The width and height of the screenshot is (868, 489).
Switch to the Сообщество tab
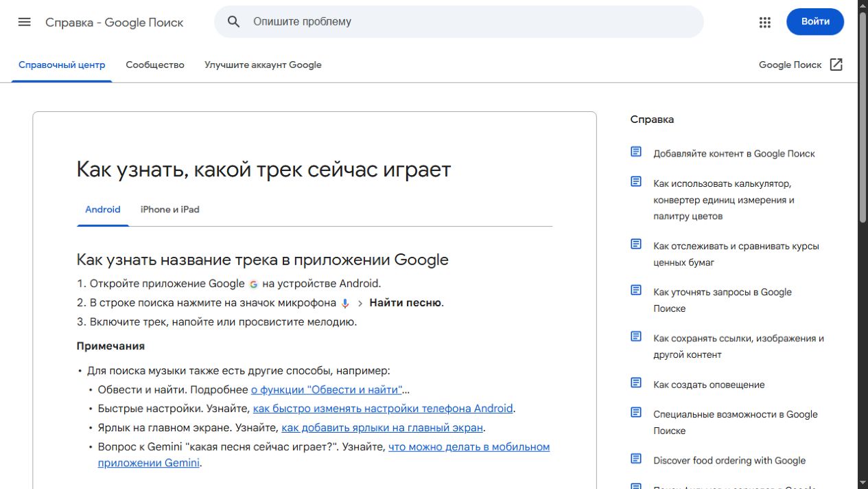(x=155, y=65)
